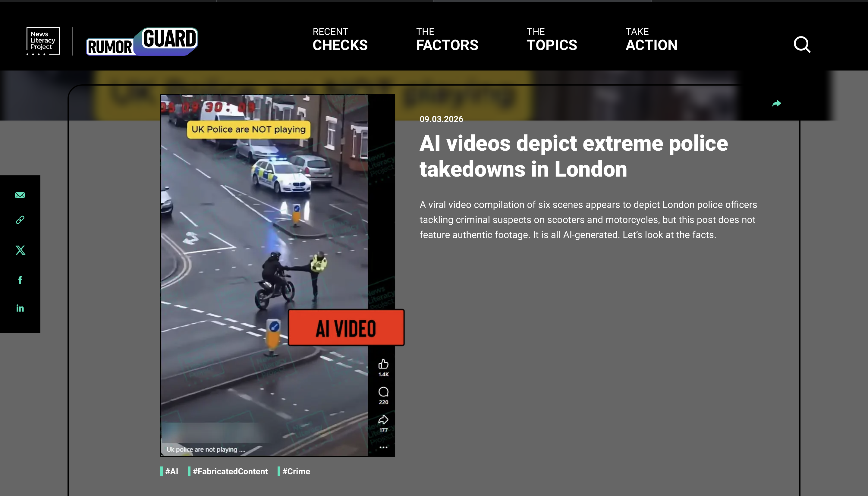Image resolution: width=868 pixels, height=496 pixels.
Task: Follow the #FabricatedContent tag
Action: point(228,471)
